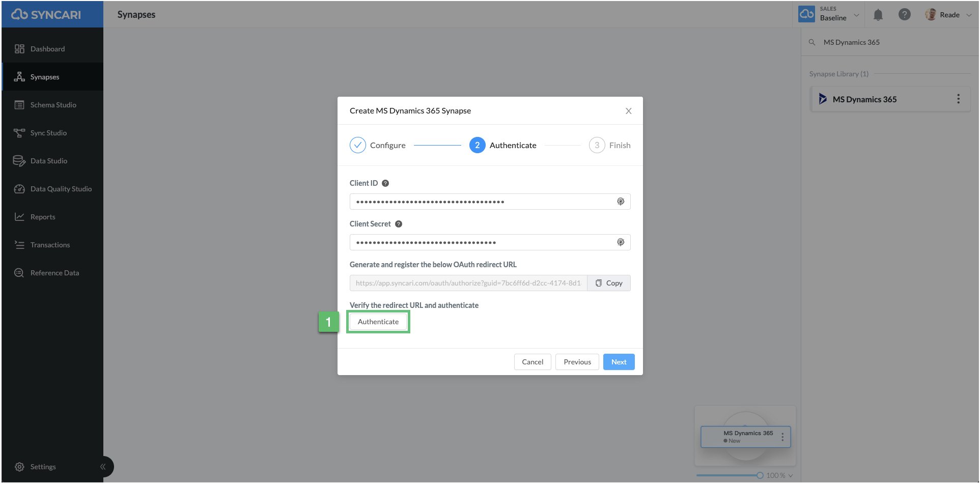Click the Settings gear icon
980x484 pixels.
[x=19, y=467]
